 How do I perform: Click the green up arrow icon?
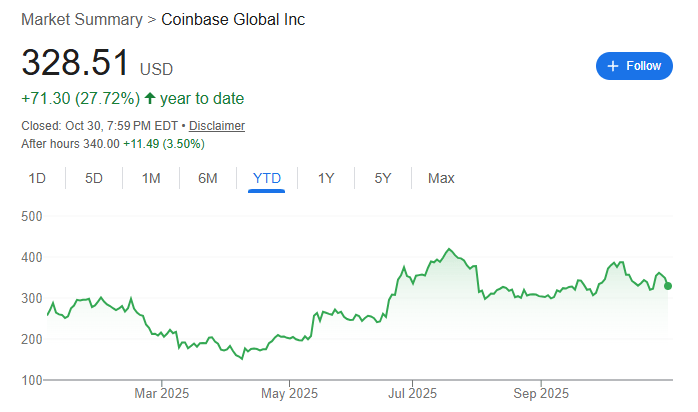(150, 98)
